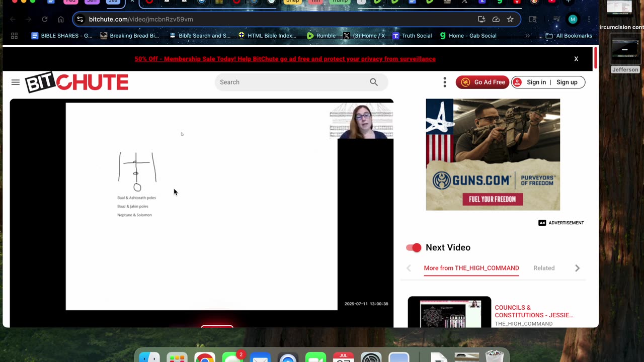Click the Sign in link
Screen dimensions: 644x362
536,82
